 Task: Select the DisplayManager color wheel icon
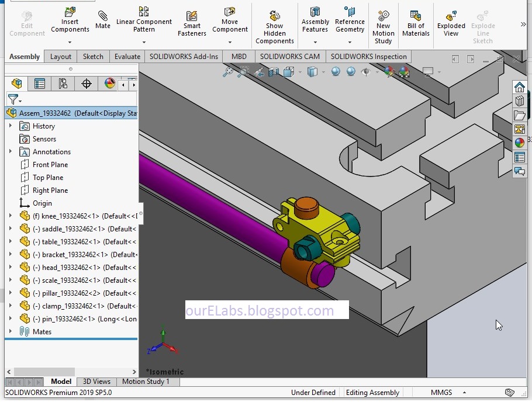coord(110,83)
